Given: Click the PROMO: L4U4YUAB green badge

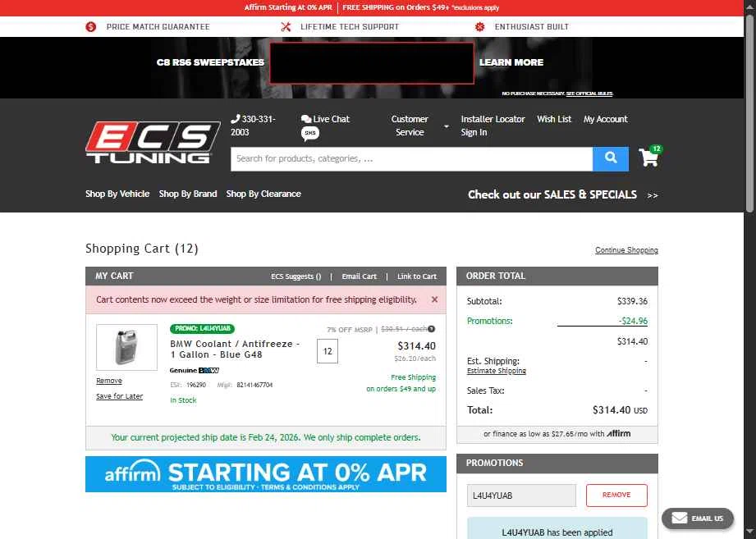Looking at the screenshot, I should point(203,328).
